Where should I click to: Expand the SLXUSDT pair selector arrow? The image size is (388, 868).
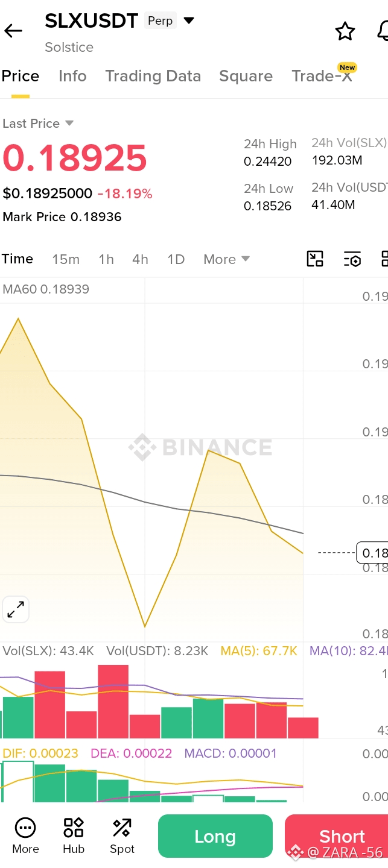189,21
